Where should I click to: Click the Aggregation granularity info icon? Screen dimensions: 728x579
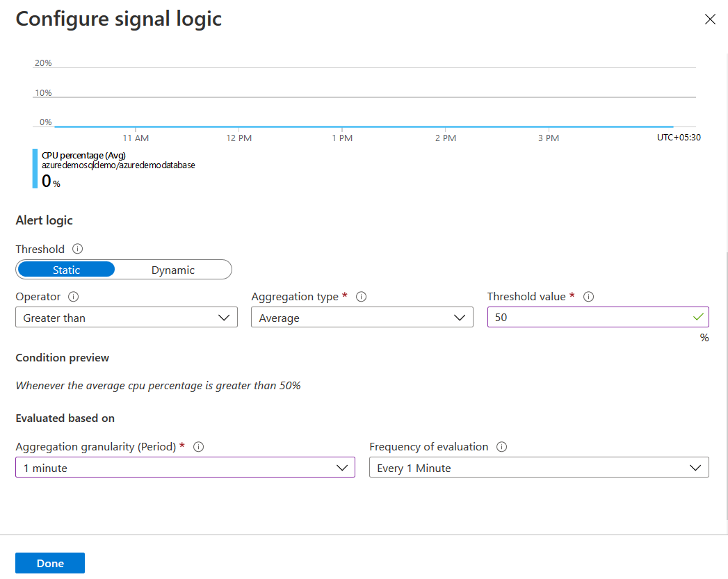pyautogui.click(x=198, y=447)
